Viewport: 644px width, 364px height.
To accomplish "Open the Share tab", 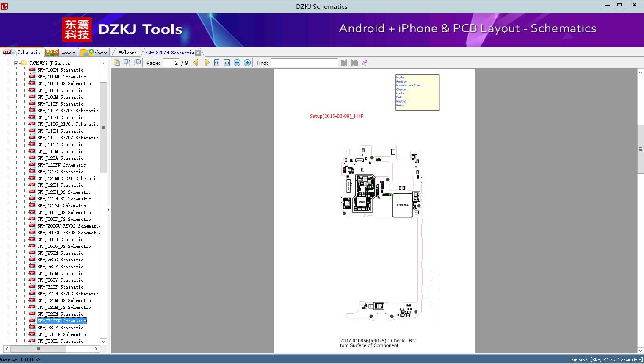I will [94, 53].
